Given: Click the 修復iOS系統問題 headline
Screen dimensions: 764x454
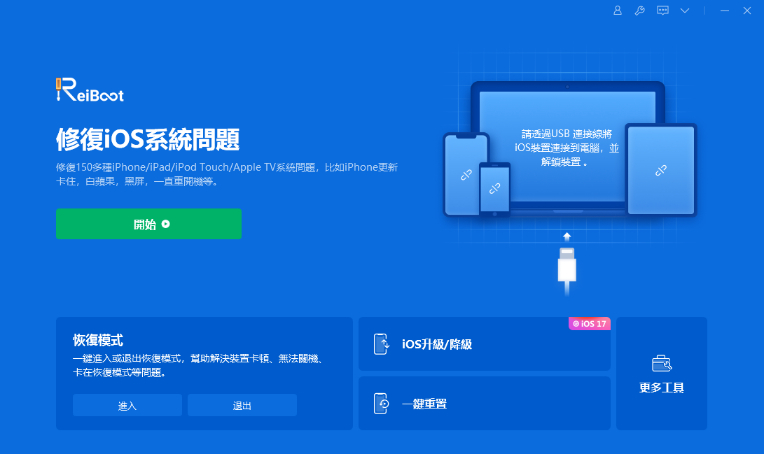Looking at the screenshot, I should 148,139.
